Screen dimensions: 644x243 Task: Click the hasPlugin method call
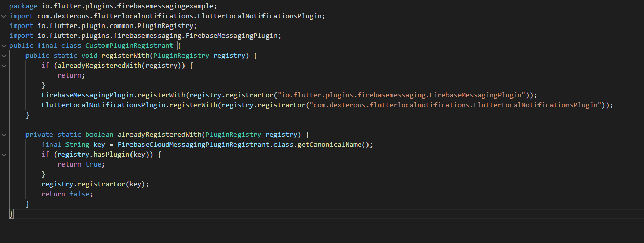111,155
